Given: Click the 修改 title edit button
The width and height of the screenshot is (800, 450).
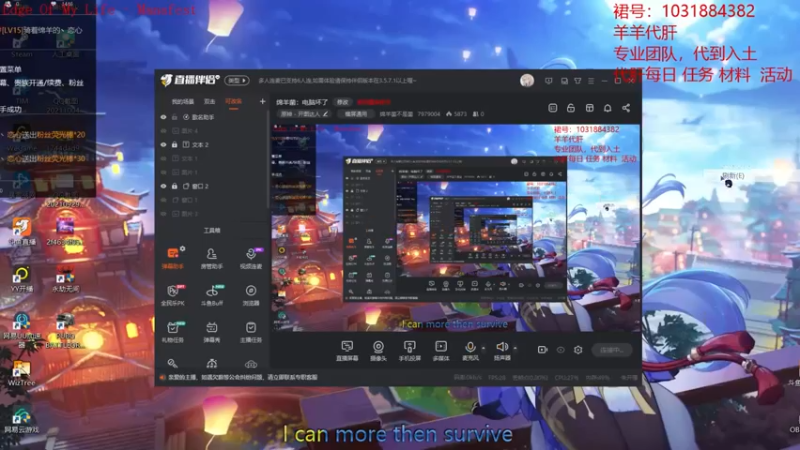Looking at the screenshot, I should pos(342,102).
